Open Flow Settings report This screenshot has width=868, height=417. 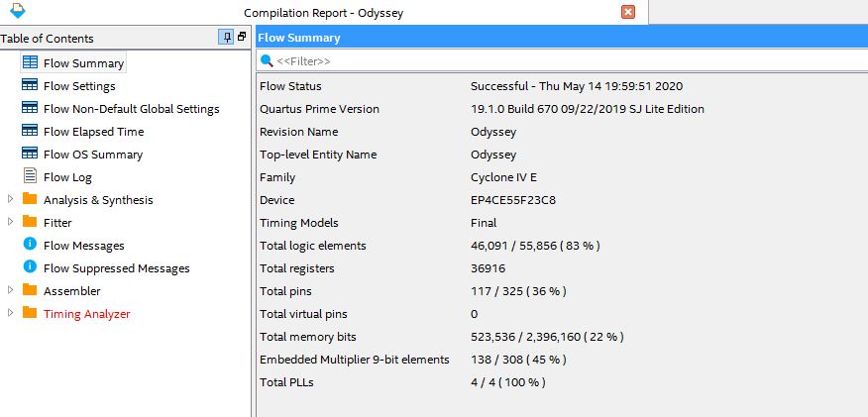pyautogui.click(x=79, y=86)
